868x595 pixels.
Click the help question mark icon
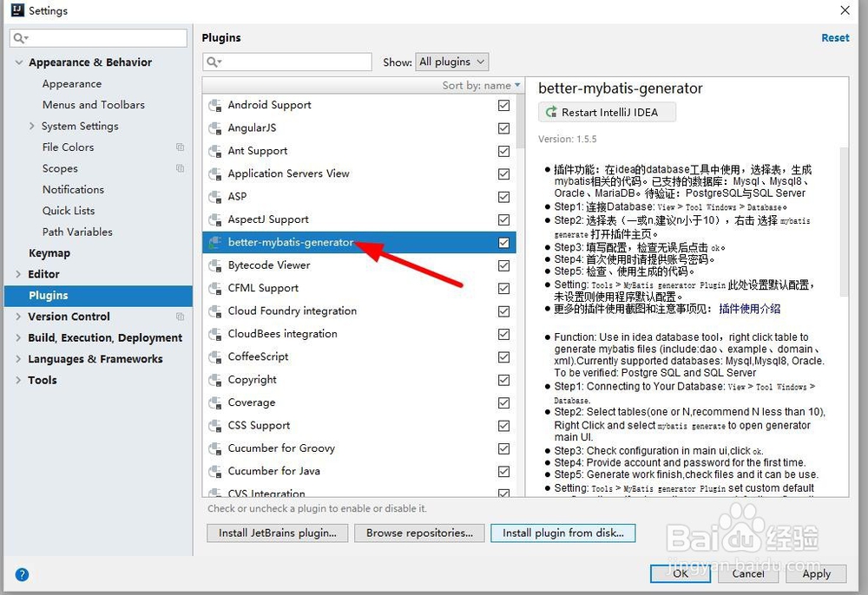(22, 574)
